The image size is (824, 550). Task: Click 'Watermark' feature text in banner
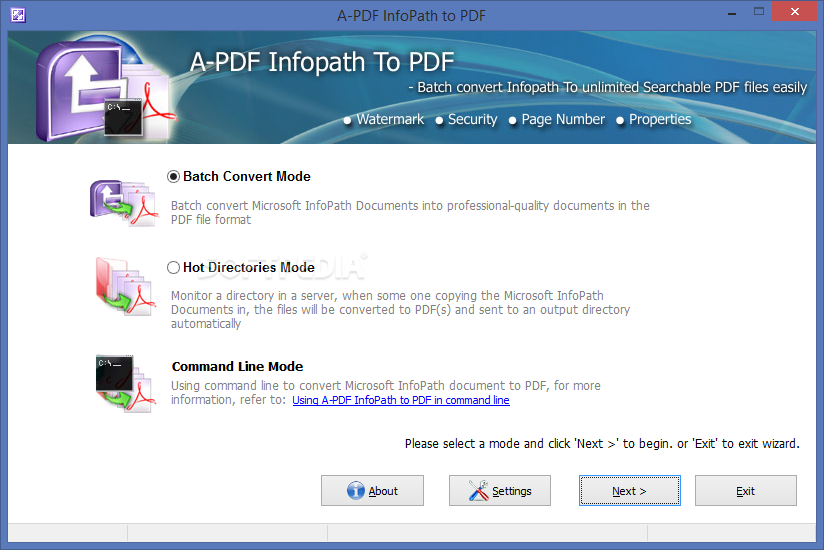coord(390,119)
